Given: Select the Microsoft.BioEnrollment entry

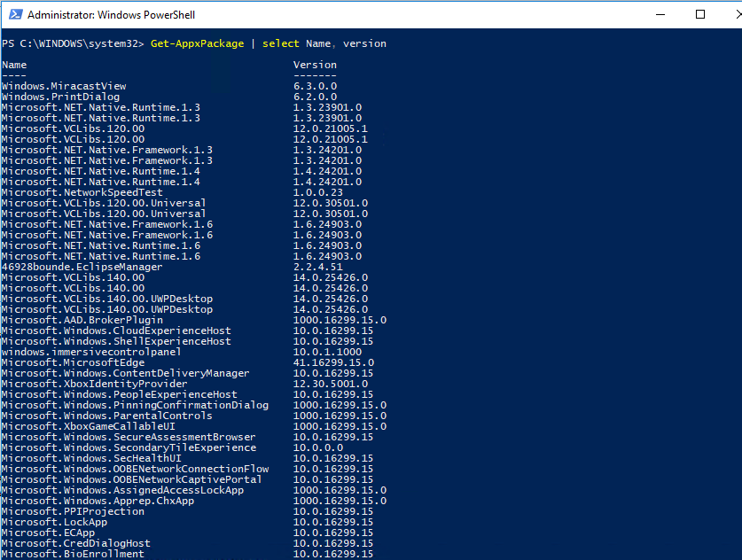Looking at the screenshot, I should tap(73, 555).
